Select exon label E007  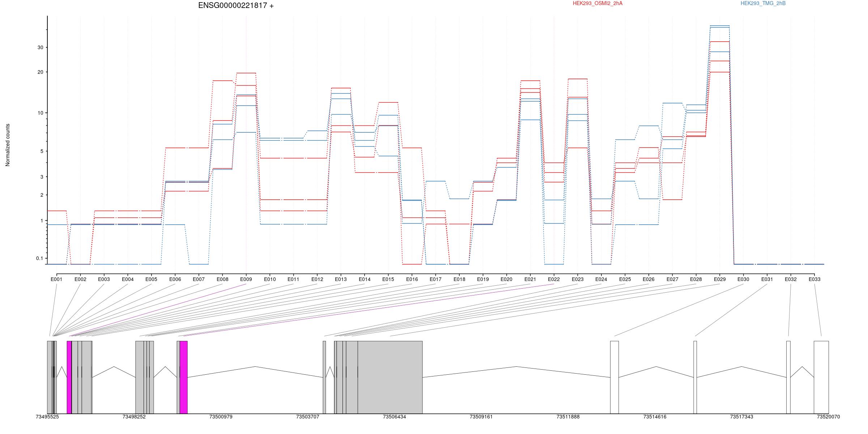pos(199,279)
